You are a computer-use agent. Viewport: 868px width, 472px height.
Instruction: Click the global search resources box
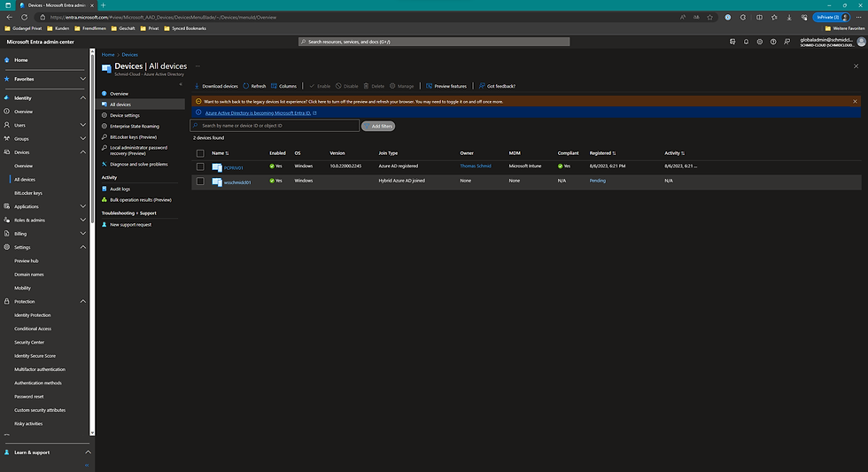coord(434,42)
